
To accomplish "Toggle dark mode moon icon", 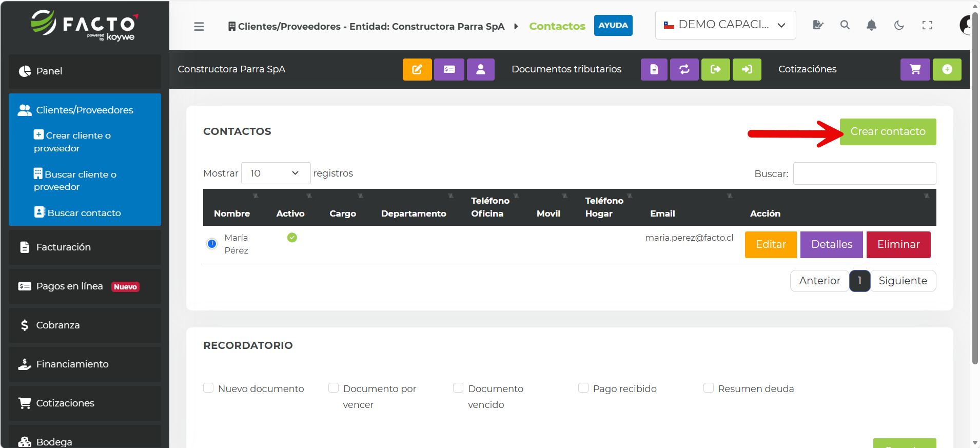I will [x=899, y=25].
